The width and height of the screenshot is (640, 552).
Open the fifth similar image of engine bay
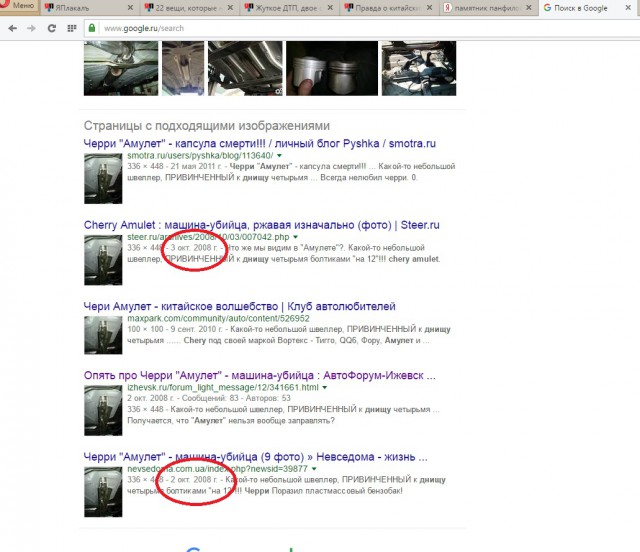(419, 68)
